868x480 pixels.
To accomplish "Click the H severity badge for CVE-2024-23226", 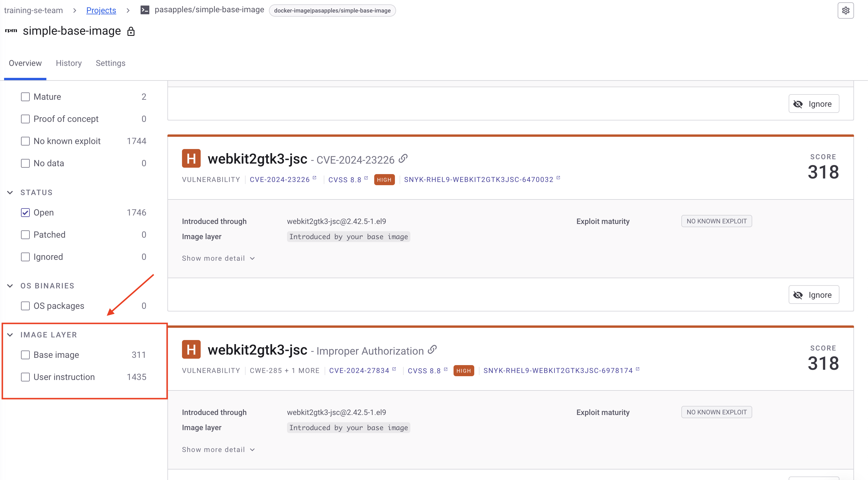I will coord(191,158).
